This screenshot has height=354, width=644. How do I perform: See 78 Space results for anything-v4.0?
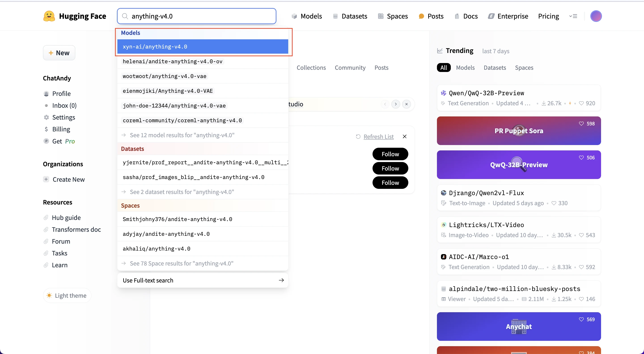[x=203, y=263]
